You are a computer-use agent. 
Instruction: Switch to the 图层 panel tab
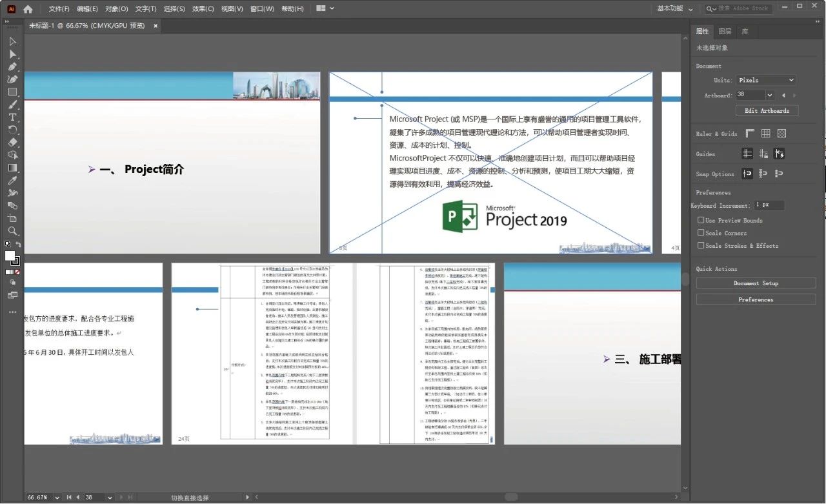[725, 31]
